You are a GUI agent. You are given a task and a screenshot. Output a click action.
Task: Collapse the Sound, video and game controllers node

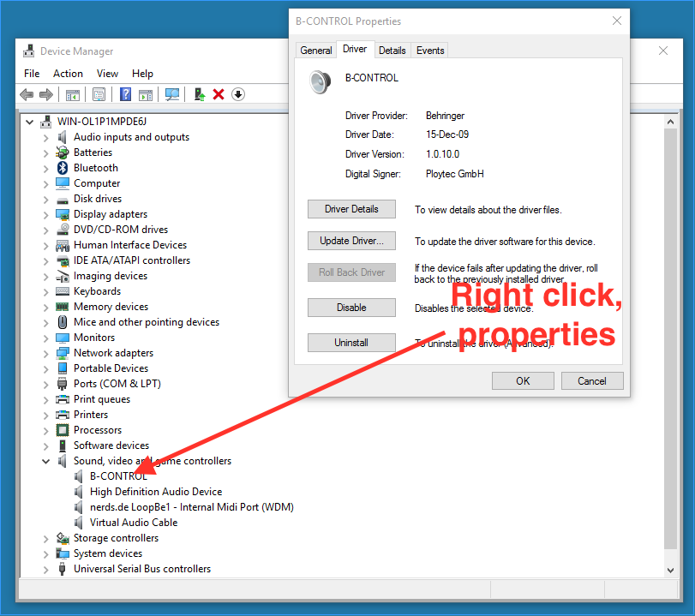pyautogui.click(x=45, y=461)
